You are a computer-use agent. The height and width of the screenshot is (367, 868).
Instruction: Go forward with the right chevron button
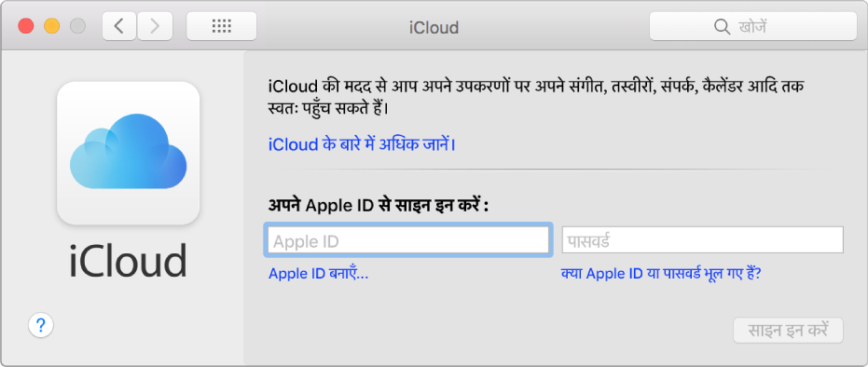(155, 26)
